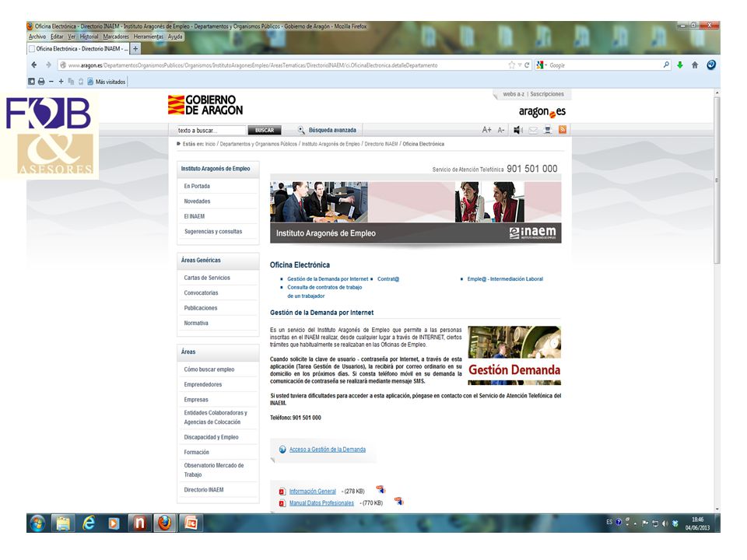Click the 'texto a buscar' search field
747x560 pixels.
212,130
